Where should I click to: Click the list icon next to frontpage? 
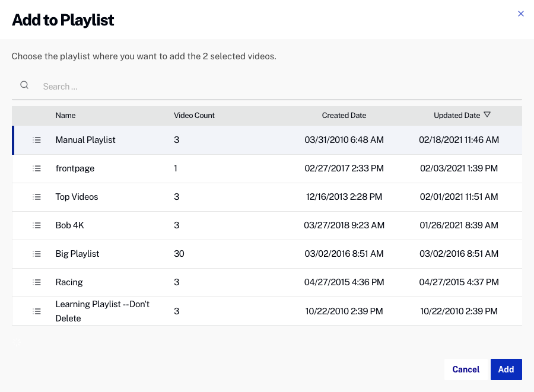tap(37, 168)
